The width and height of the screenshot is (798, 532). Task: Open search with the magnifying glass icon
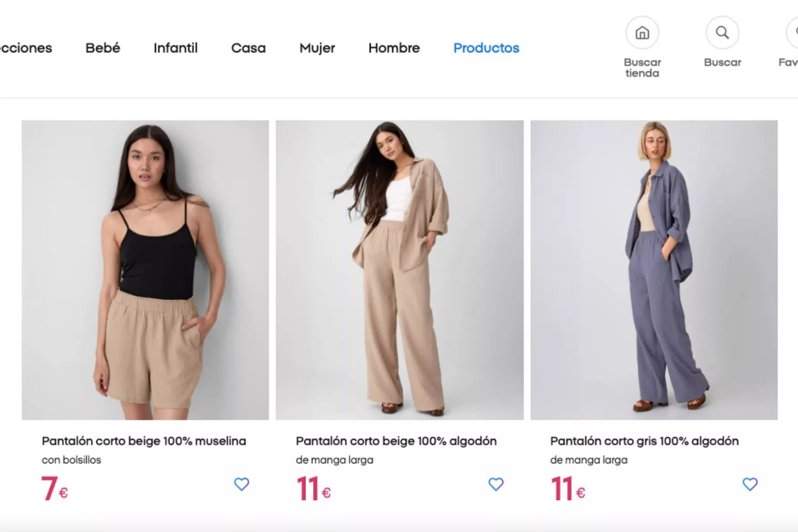pyautogui.click(x=722, y=33)
